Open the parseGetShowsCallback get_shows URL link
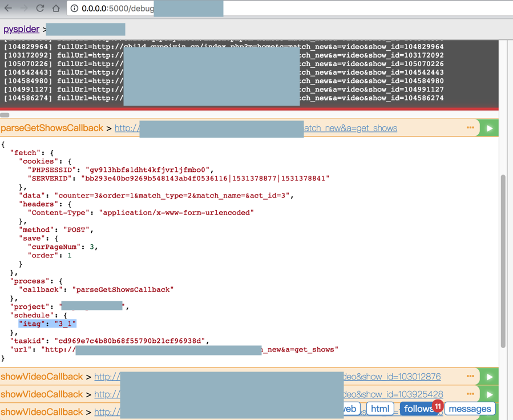The width and height of the screenshot is (513, 420). pyautogui.click(x=256, y=128)
